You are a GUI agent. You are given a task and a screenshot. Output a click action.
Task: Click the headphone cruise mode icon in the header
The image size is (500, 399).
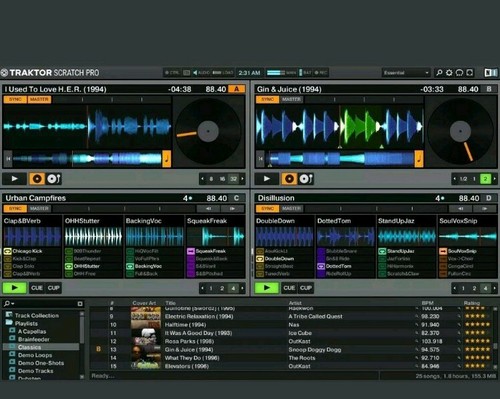coord(459,73)
